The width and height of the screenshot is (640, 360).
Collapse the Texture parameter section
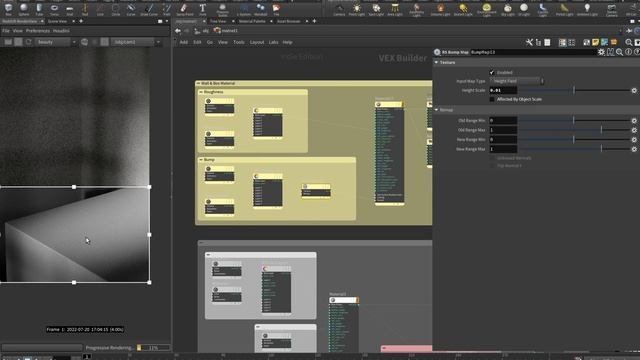(x=436, y=62)
